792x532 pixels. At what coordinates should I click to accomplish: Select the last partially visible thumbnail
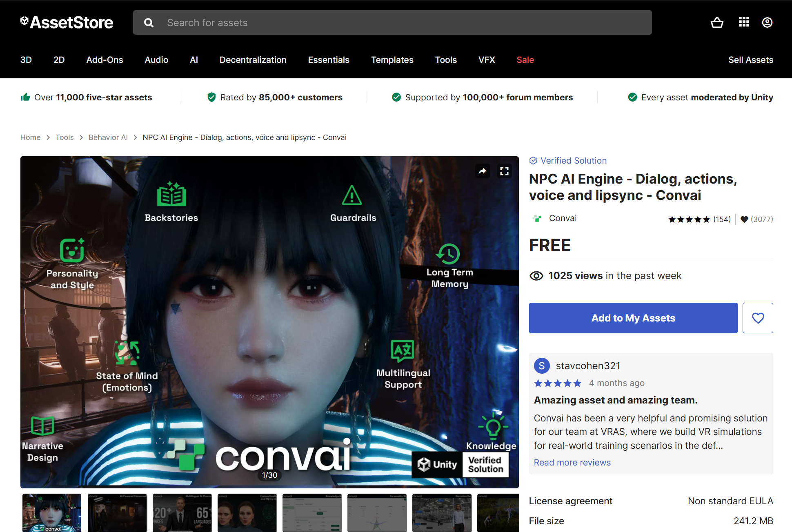pyautogui.click(x=498, y=513)
